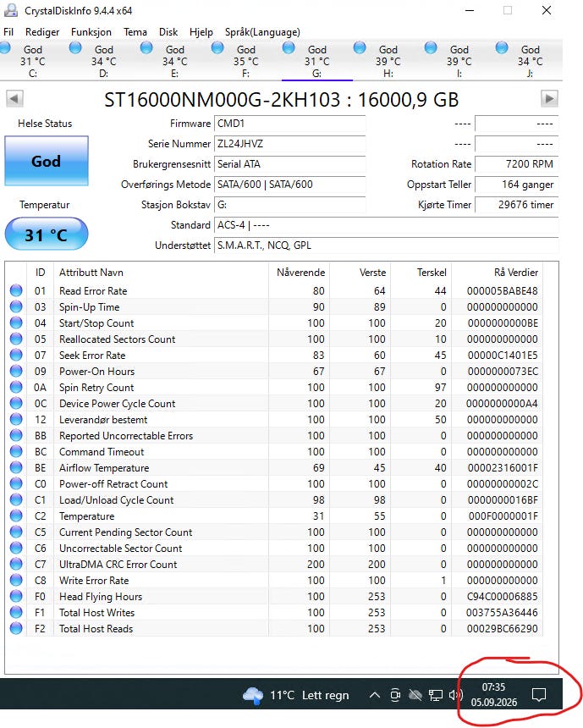
Task: Click the serial number field ZL24JHVZ
Action: (289, 144)
